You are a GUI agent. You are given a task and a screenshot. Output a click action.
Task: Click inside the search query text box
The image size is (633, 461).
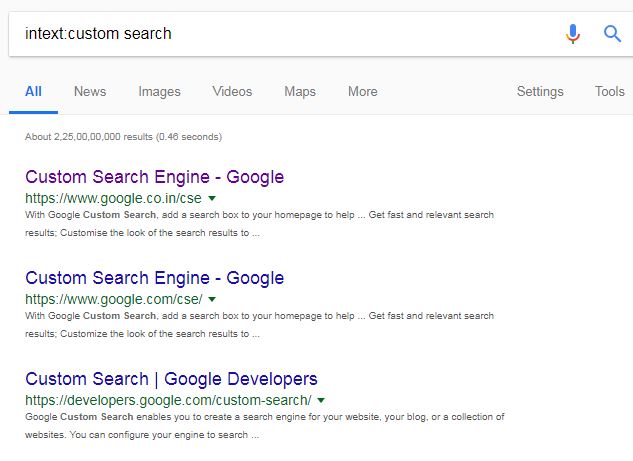[280, 34]
